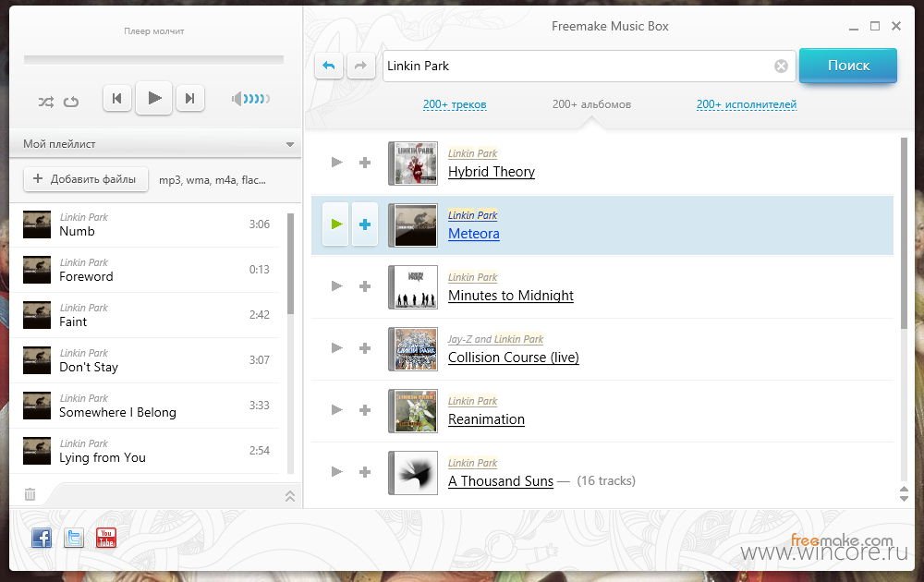Open the freemake.com website link

pyautogui.click(x=842, y=540)
